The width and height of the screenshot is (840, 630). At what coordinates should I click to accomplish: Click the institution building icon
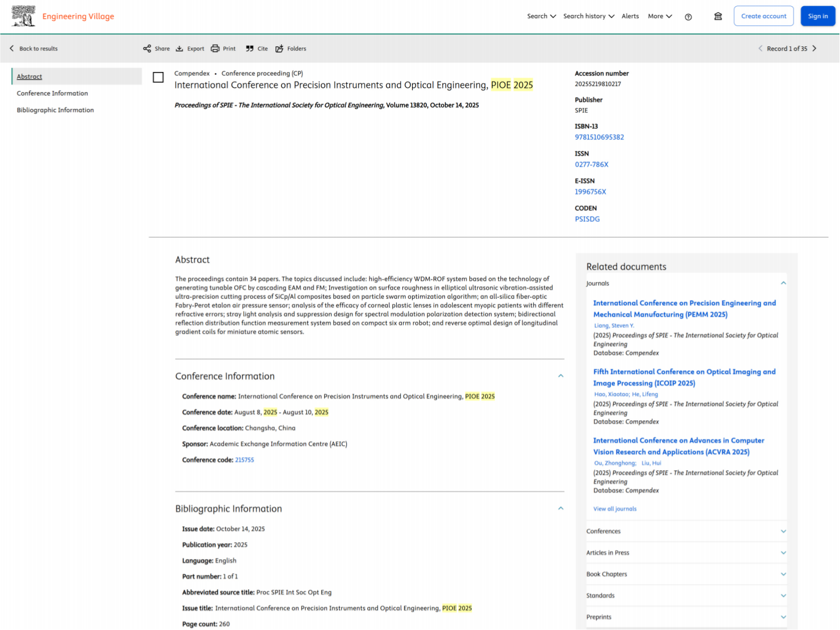coord(718,16)
